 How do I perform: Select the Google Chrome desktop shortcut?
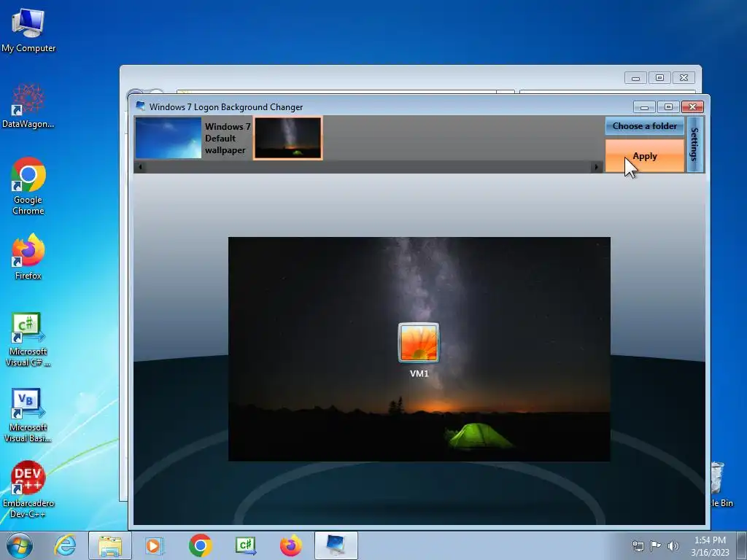click(x=28, y=186)
